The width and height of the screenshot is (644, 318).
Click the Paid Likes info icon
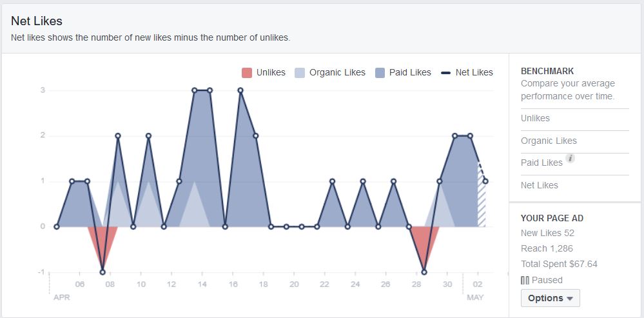pyautogui.click(x=570, y=158)
